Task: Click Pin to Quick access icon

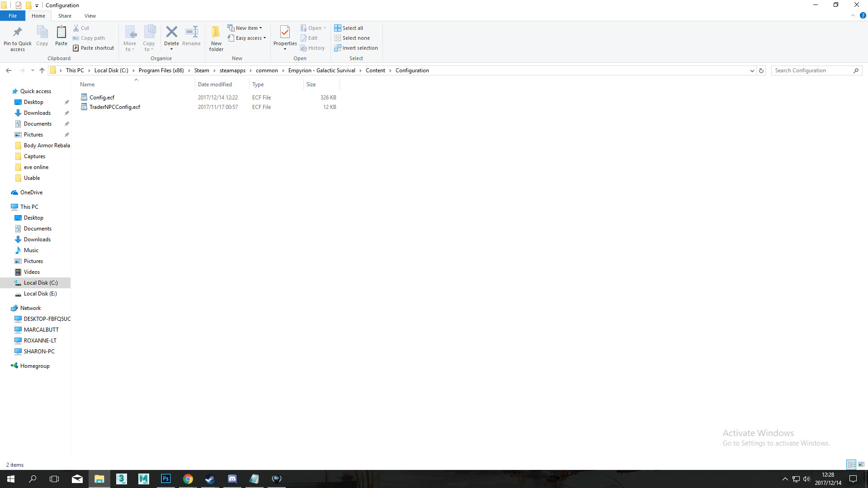Action: pos(18,33)
